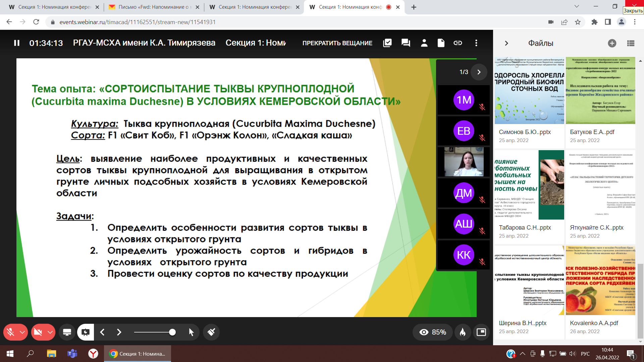Expand camera options dropdown arrow
This screenshot has width=644, height=362.
click(x=50, y=332)
